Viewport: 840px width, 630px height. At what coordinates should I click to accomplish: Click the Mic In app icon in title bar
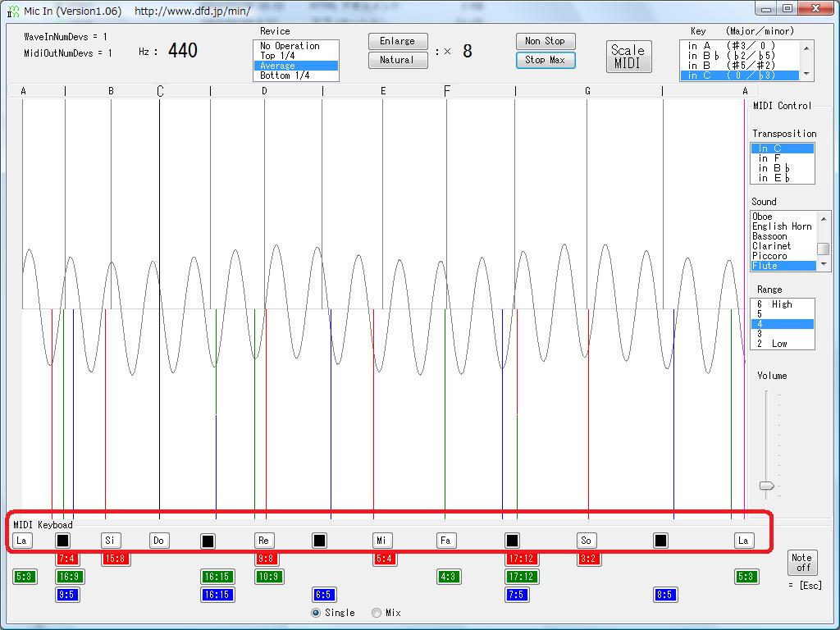(x=13, y=11)
